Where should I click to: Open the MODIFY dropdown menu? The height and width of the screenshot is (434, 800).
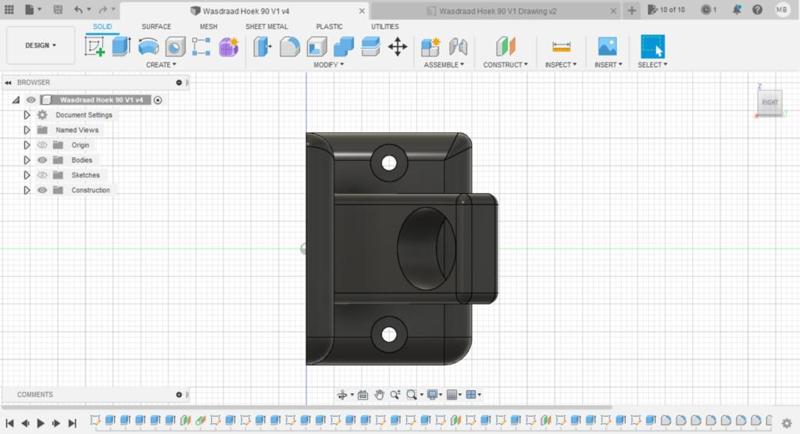[x=329, y=65]
